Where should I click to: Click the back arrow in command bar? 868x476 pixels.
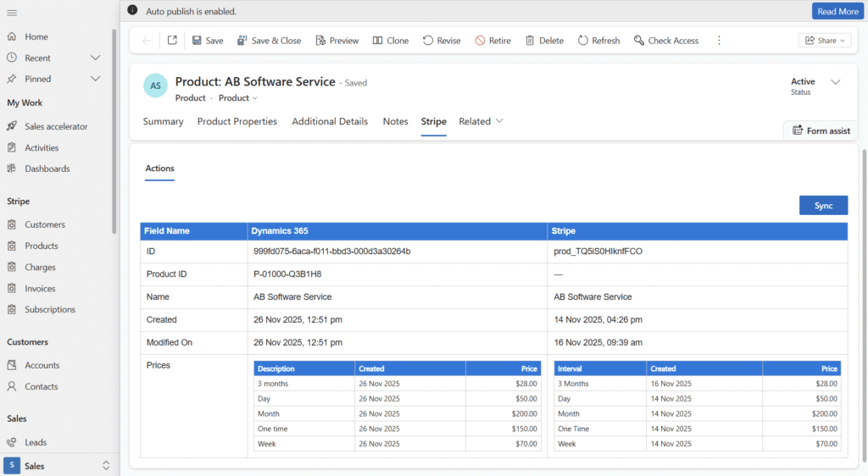click(147, 41)
